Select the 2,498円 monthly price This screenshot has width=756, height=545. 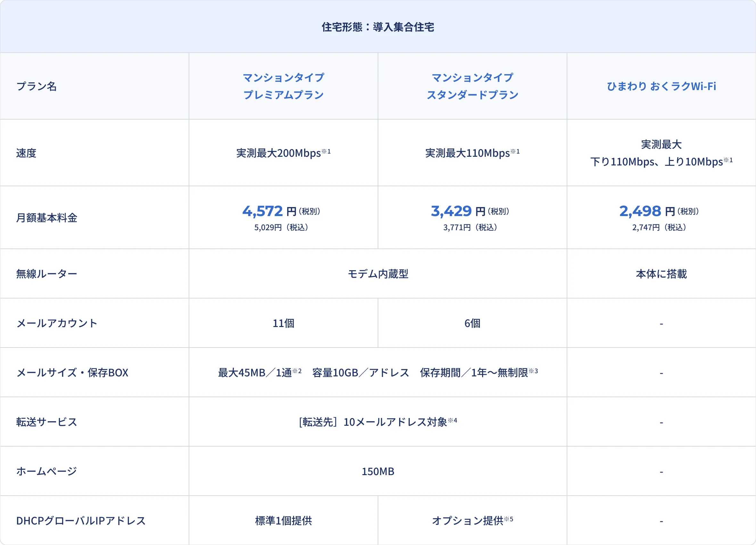pyautogui.click(x=640, y=211)
